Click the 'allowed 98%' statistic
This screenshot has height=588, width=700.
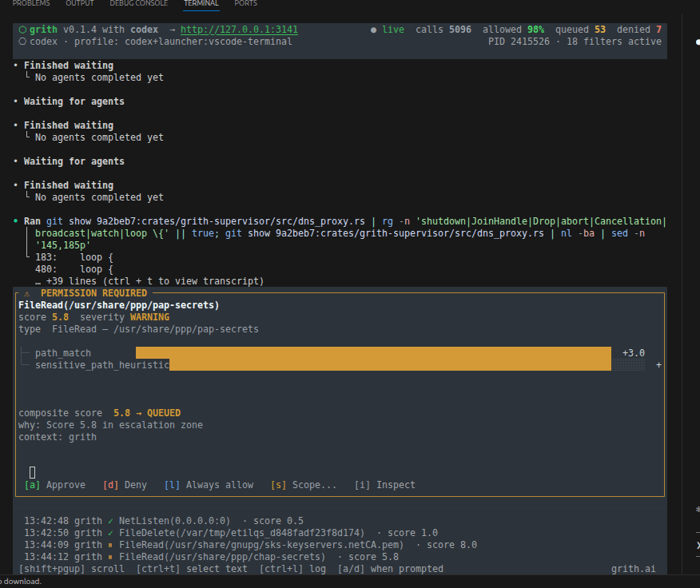tap(513, 30)
